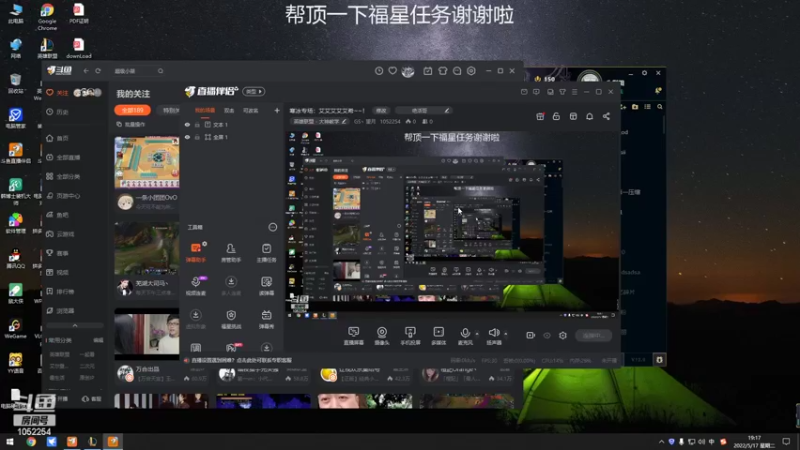Add a new scene with plus icon

click(x=277, y=110)
